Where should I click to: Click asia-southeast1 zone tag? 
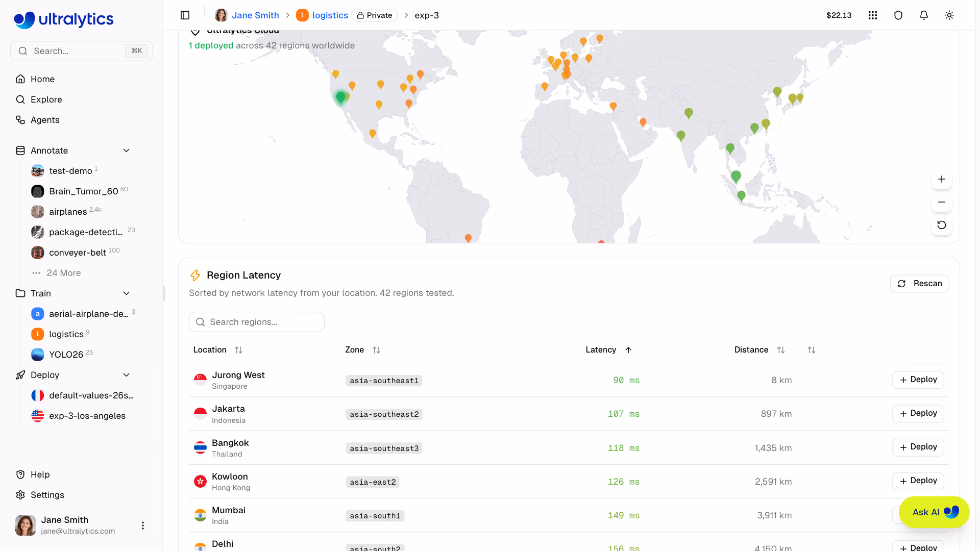coord(384,381)
